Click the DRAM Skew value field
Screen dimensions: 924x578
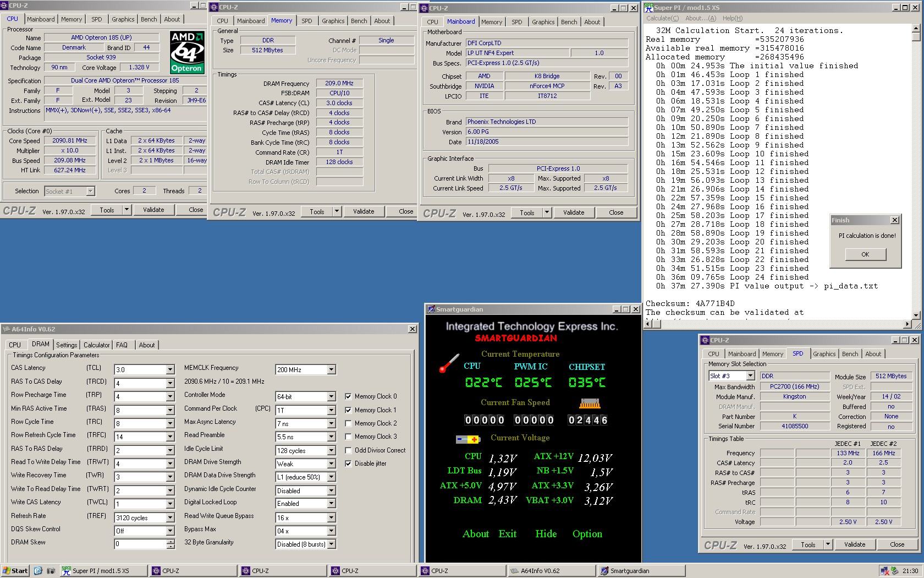140,544
